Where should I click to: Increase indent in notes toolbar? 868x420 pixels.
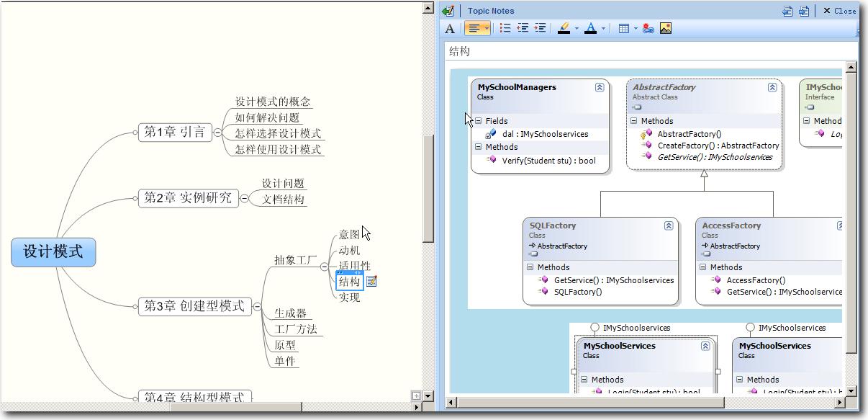point(540,28)
